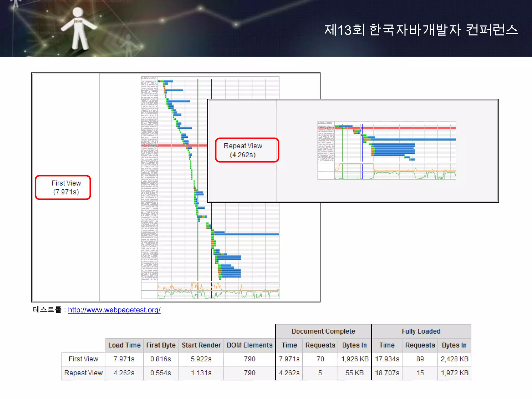The width and height of the screenshot is (532, 399).
Task: Click the 17.934s Fully Loaded time cell
Action: tap(387, 359)
